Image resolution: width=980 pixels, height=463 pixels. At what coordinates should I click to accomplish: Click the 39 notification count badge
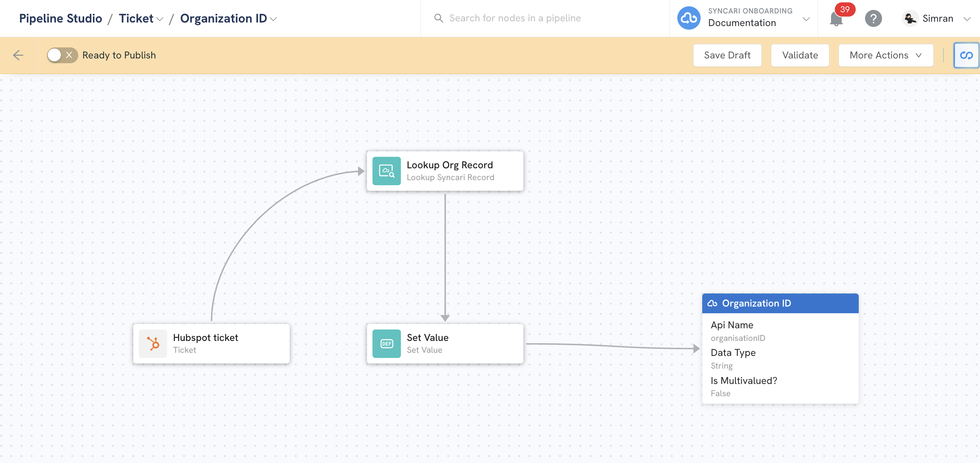[x=845, y=9]
